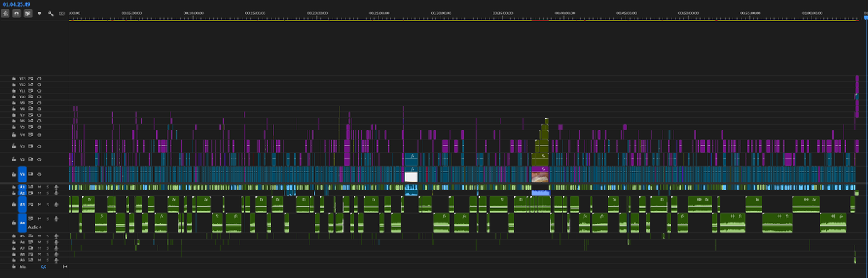Screen dimensions: 868x278
Task: Toggle Linked Selection button
Action: click(x=27, y=13)
